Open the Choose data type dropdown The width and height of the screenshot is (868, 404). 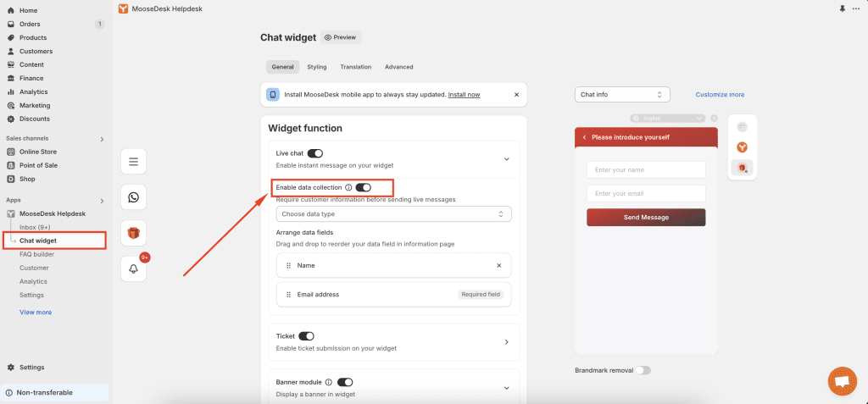393,214
